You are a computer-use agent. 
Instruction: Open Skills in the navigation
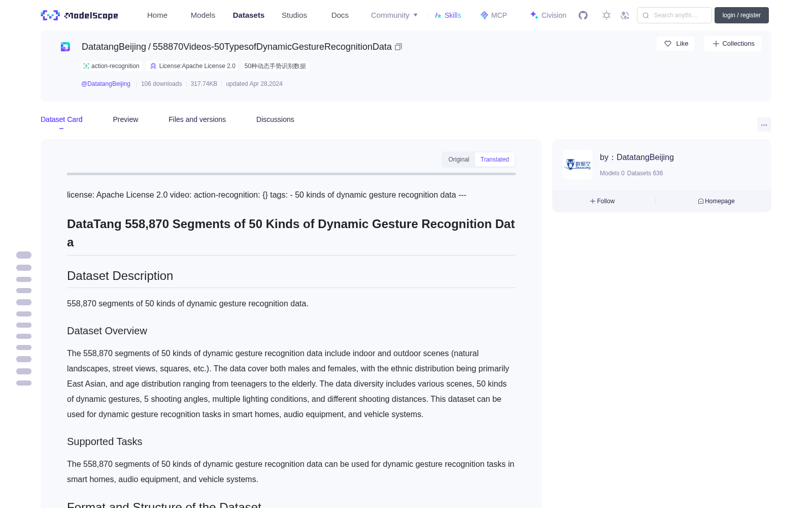pyautogui.click(x=448, y=15)
